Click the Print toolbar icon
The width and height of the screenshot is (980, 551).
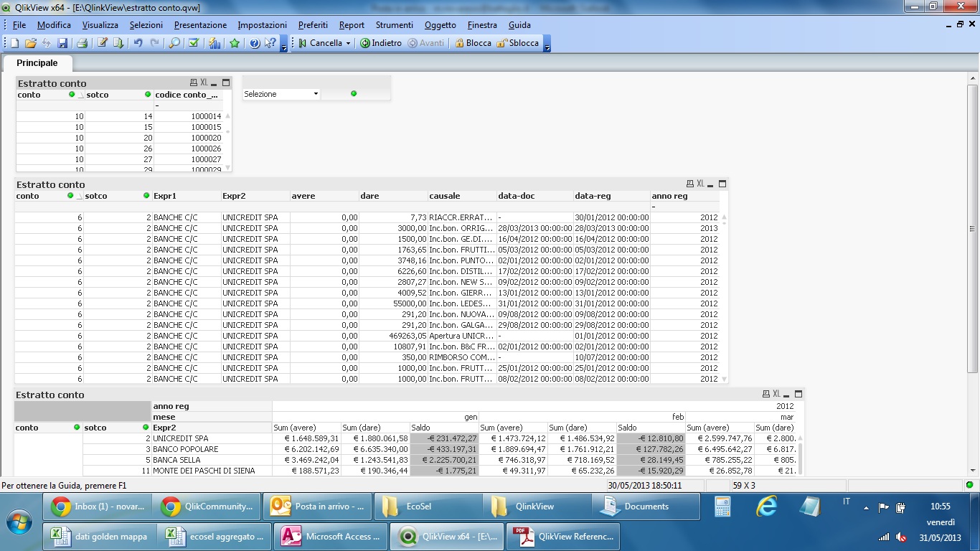tap(82, 43)
